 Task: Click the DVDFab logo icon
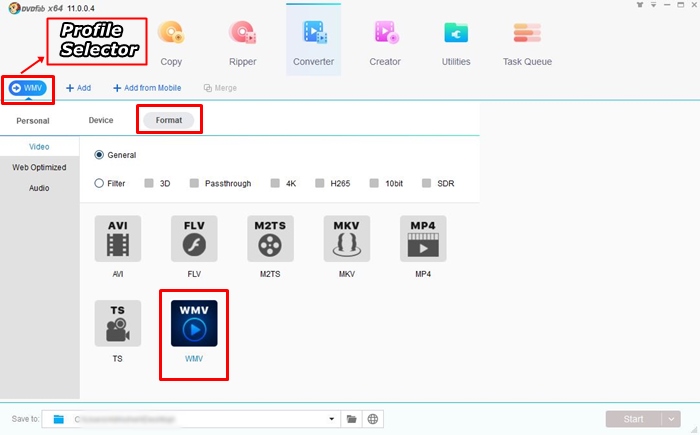coord(15,8)
